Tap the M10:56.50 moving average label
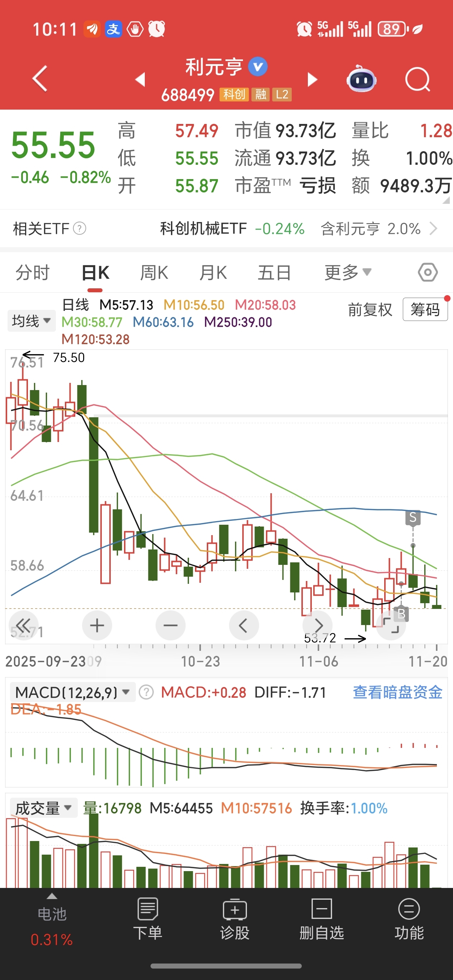Viewport: 453px width, 980px height. coord(194,305)
